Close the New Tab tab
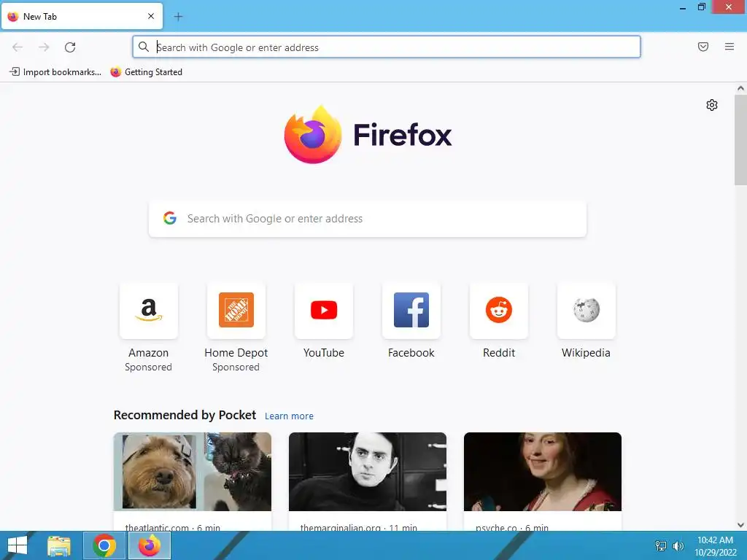The height and width of the screenshot is (560, 747). (151, 16)
